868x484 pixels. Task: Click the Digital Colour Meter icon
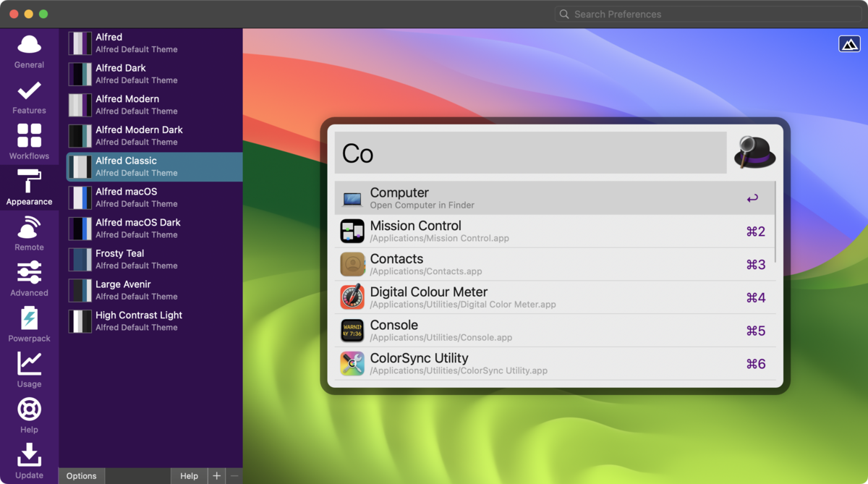[352, 297]
